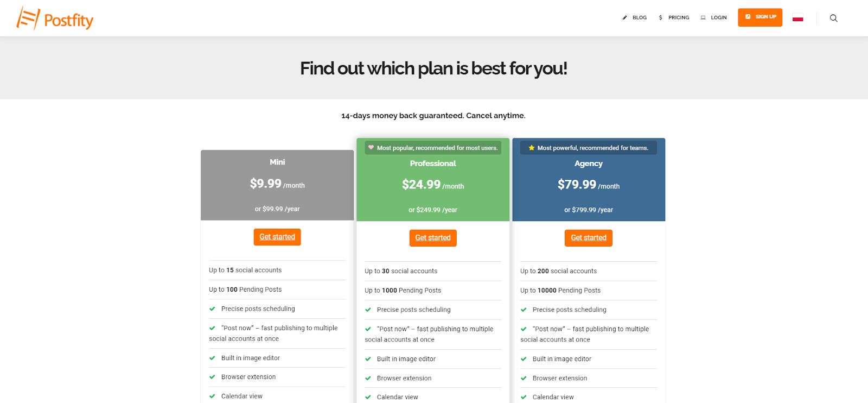Viewport: 868px width, 403px height.
Task: Open the Blog menu item
Action: (x=640, y=17)
